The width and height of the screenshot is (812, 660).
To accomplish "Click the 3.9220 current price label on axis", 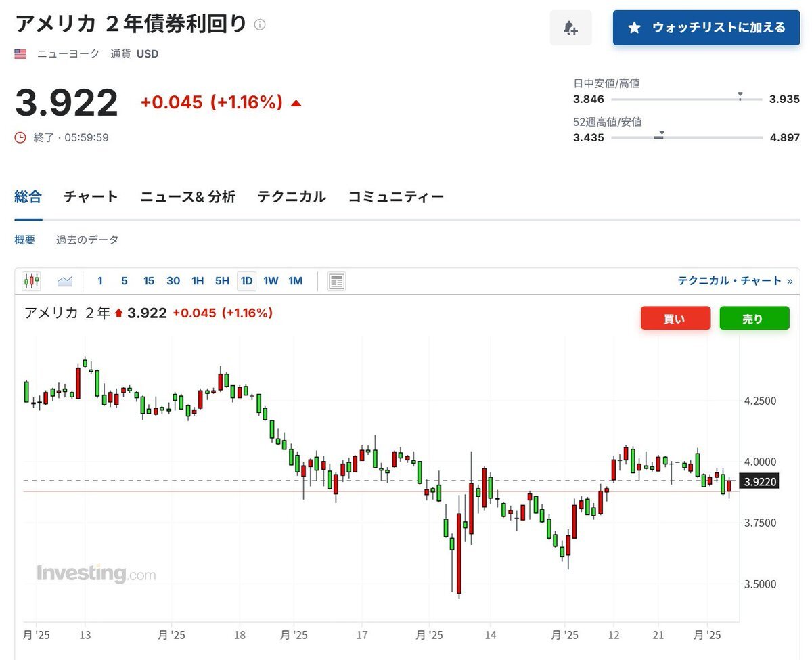I will 760,482.
